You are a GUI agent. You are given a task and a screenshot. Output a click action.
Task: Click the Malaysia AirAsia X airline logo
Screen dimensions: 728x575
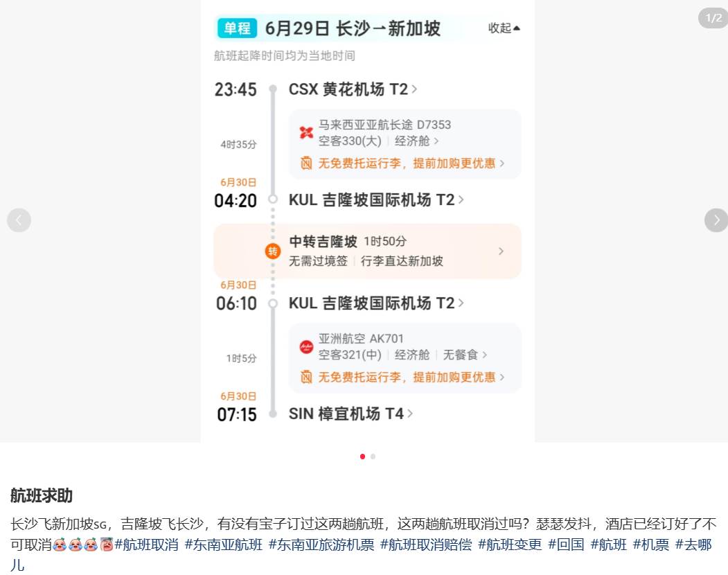(x=306, y=133)
